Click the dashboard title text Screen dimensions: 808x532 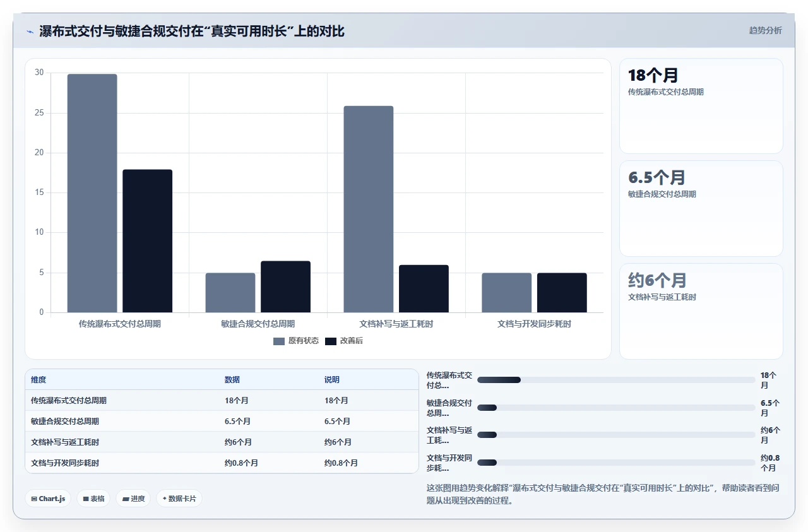click(192, 31)
